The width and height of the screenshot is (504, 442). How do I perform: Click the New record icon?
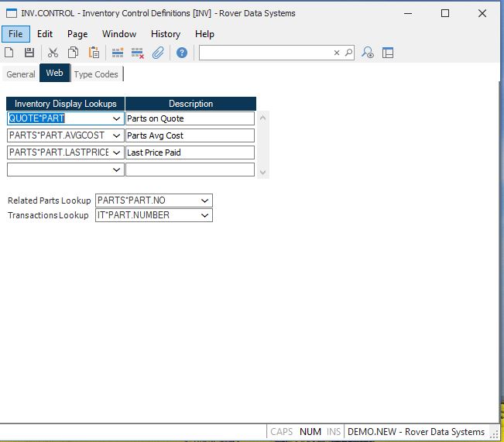click(9, 53)
